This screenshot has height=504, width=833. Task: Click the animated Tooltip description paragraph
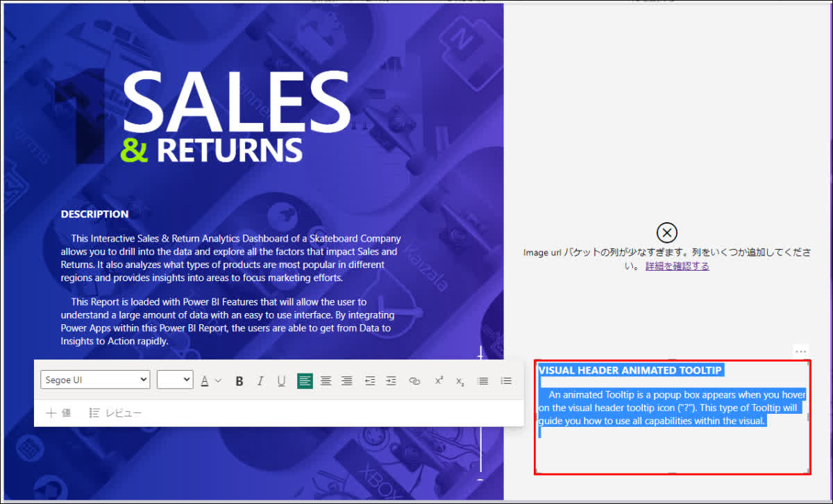click(672, 408)
